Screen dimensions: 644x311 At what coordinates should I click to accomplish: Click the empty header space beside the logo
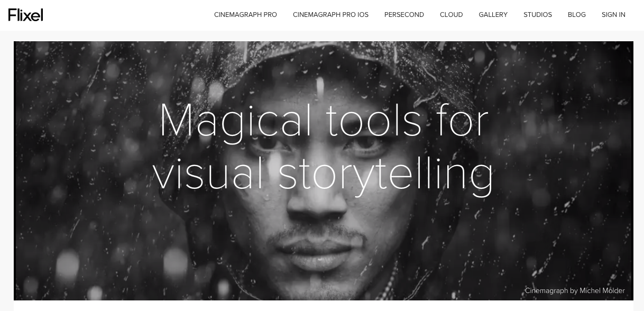(127, 15)
